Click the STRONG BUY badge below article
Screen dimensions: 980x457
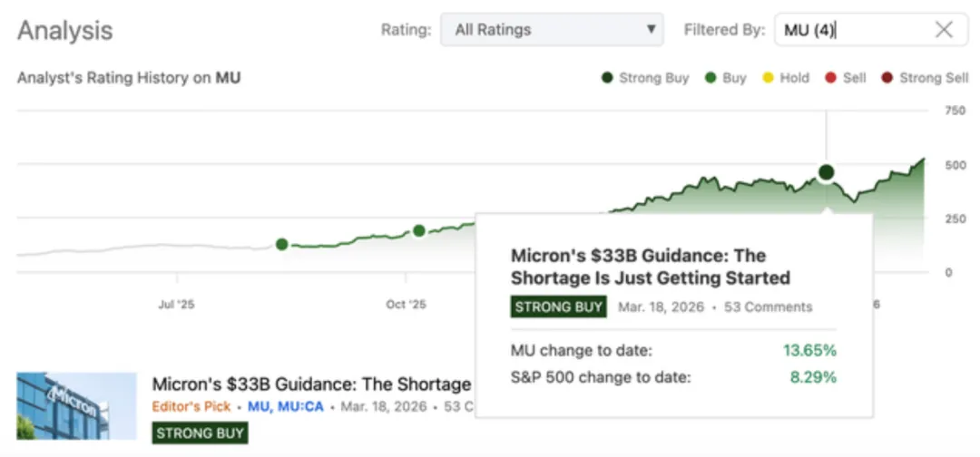200,433
